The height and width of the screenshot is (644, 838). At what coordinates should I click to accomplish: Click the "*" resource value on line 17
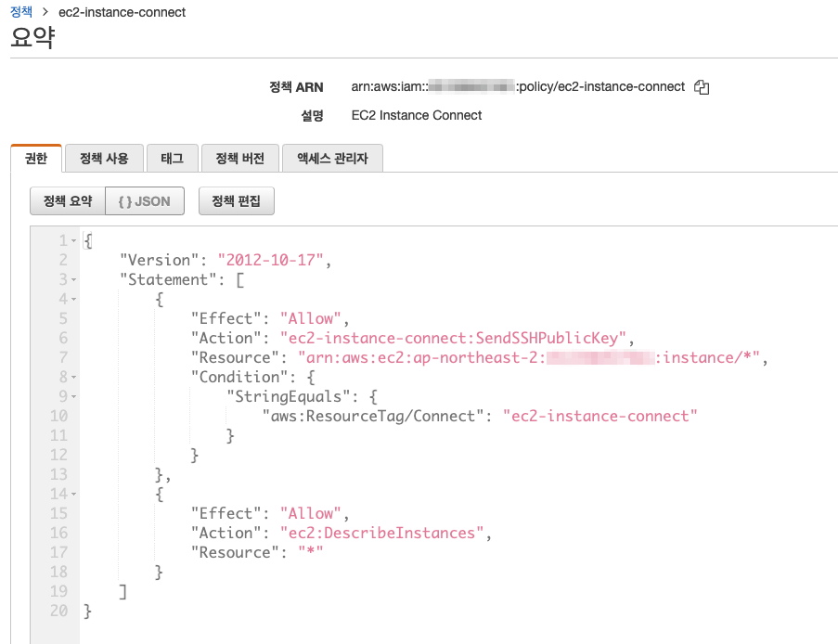click(311, 553)
